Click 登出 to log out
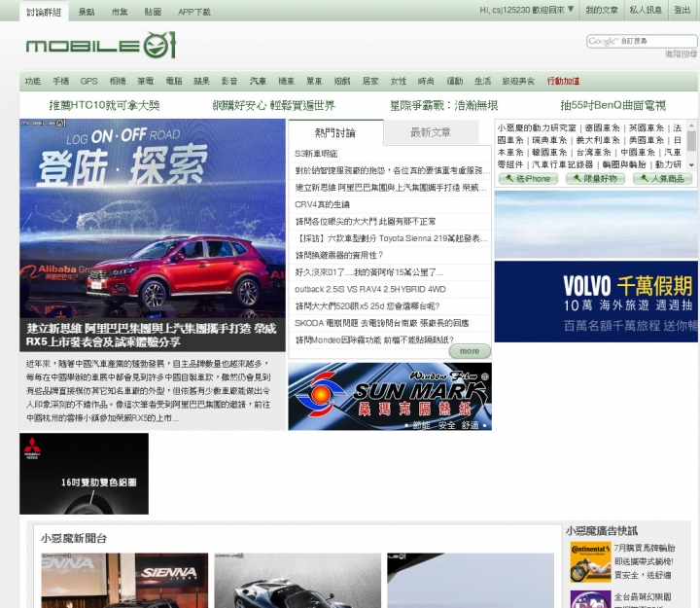The height and width of the screenshot is (608, 700). point(682,10)
